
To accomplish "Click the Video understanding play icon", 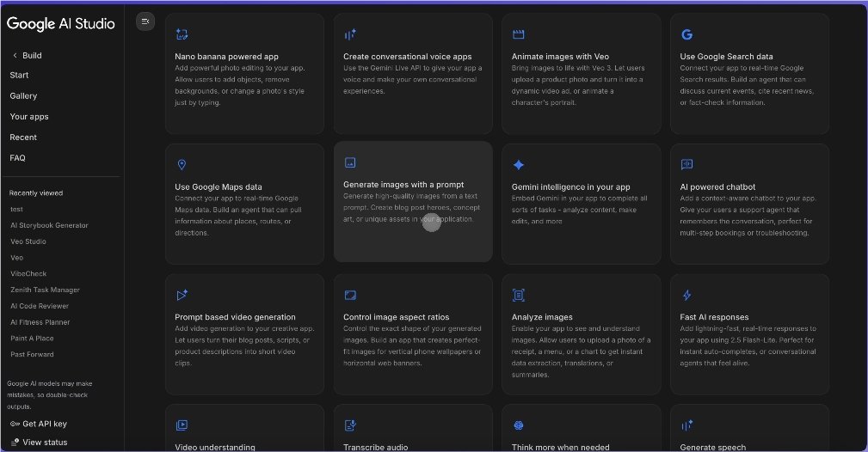I will pyautogui.click(x=182, y=425).
